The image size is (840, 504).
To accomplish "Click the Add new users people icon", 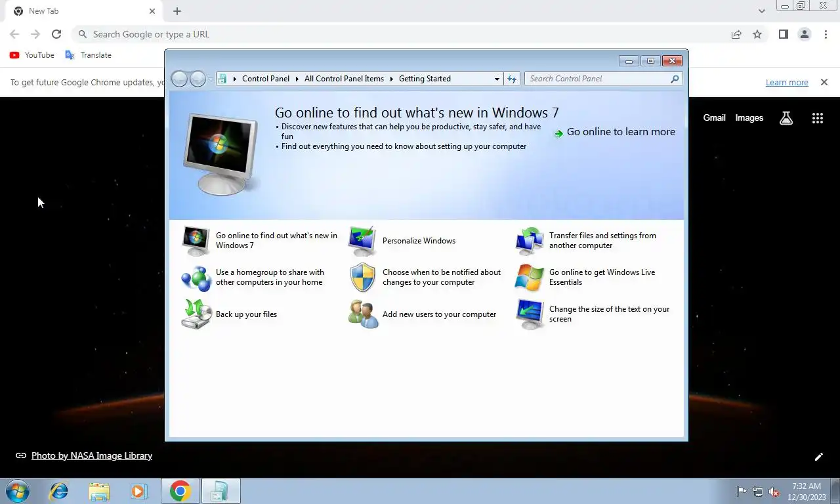I will click(x=362, y=314).
